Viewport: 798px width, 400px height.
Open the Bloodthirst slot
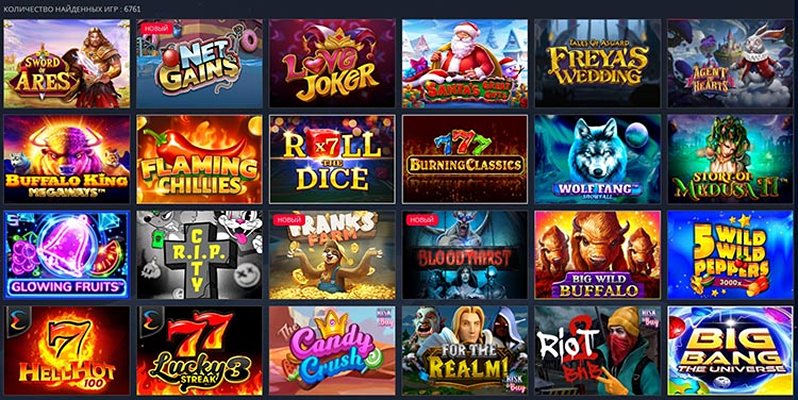[x=465, y=255]
